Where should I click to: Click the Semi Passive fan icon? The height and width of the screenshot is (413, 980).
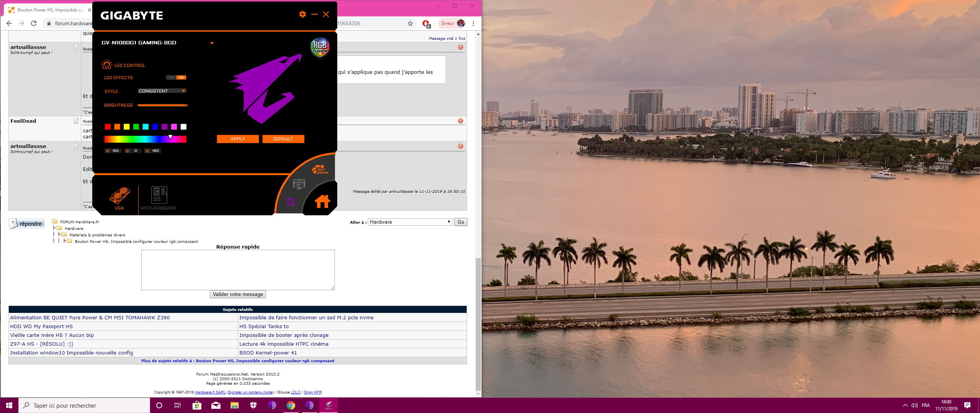tap(320, 170)
